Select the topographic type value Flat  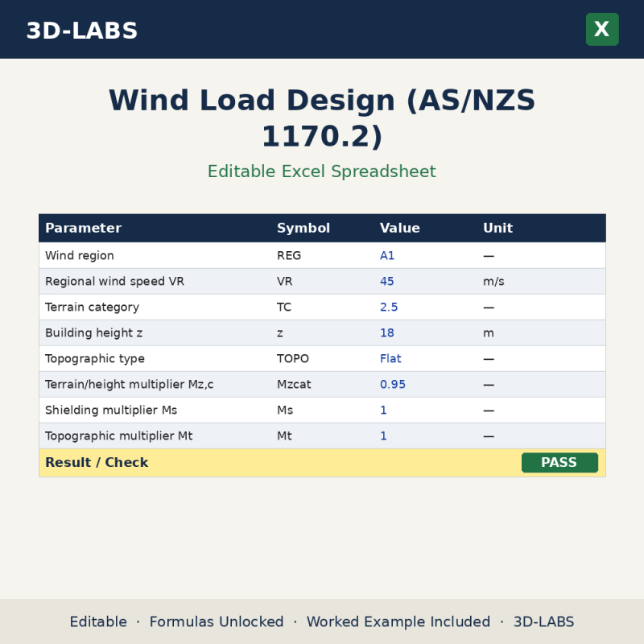390,358
